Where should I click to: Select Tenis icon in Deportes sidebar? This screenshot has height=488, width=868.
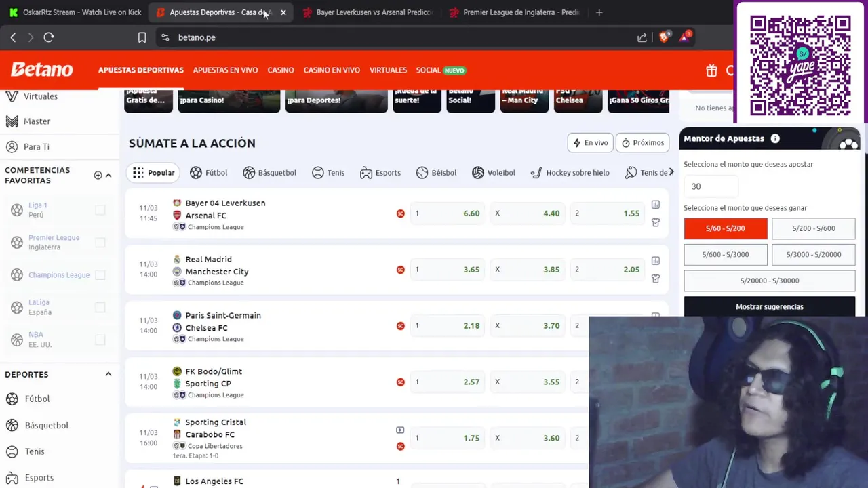pyautogui.click(x=12, y=451)
